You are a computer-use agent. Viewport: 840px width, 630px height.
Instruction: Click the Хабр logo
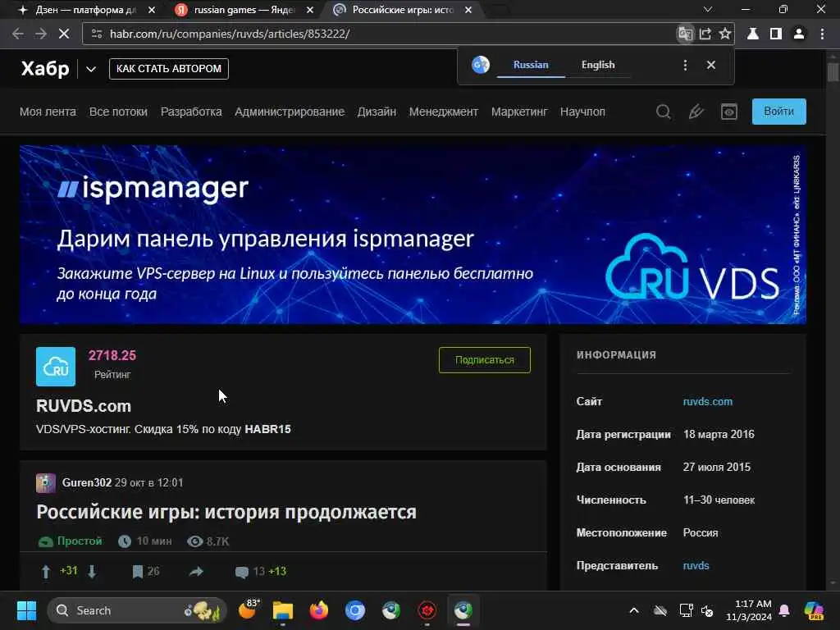(x=45, y=69)
